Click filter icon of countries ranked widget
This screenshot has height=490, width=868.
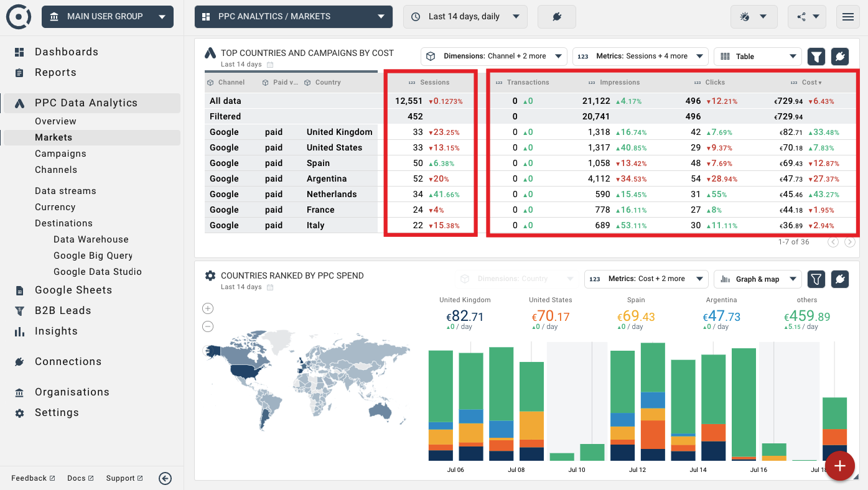(816, 279)
